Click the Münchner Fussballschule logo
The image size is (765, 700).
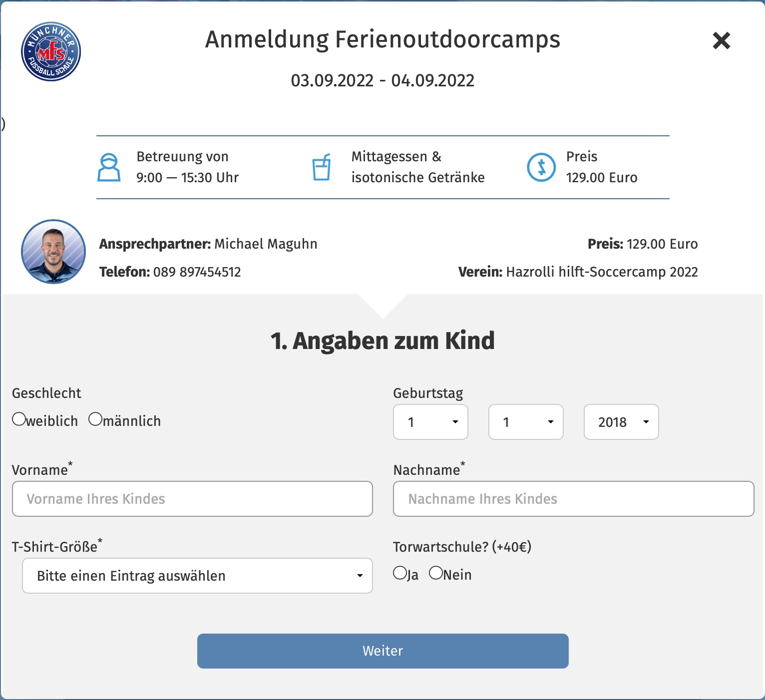(x=51, y=52)
